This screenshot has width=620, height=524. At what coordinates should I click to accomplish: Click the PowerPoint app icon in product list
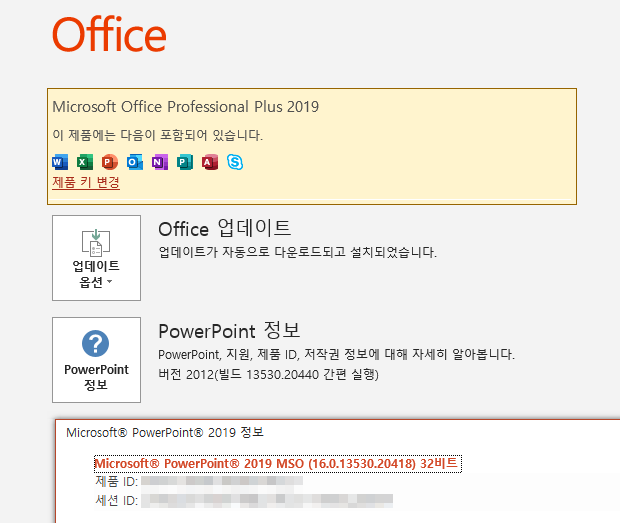click(110, 162)
